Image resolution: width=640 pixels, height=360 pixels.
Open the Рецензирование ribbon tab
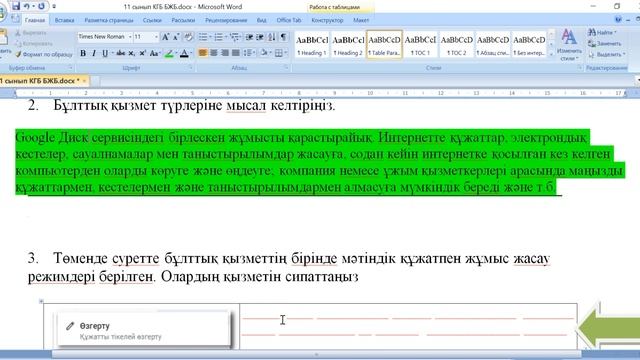[x=226, y=20]
